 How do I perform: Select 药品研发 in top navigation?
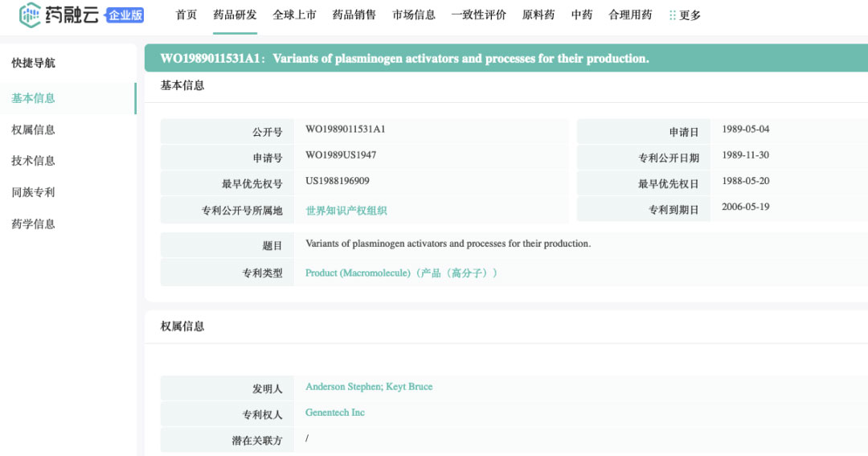pyautogui.click(x=235, y=15)
